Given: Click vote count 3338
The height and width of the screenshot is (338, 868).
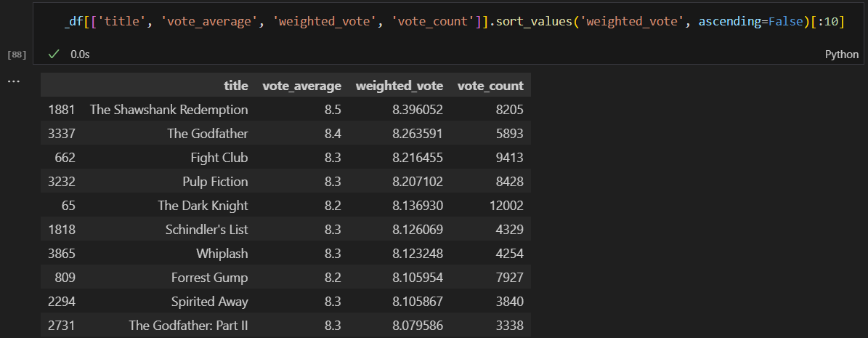Looking at the screenshot, I should tap(510, 325).
